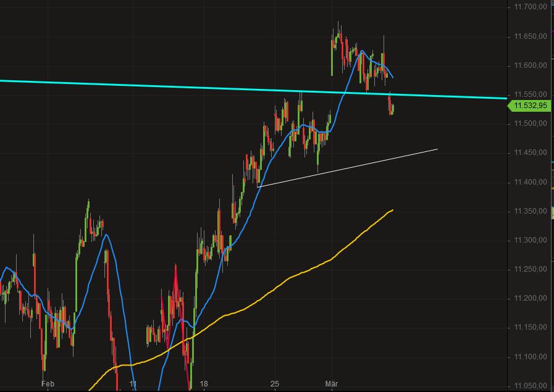Click the "25" date label

(x=274, y=383)
